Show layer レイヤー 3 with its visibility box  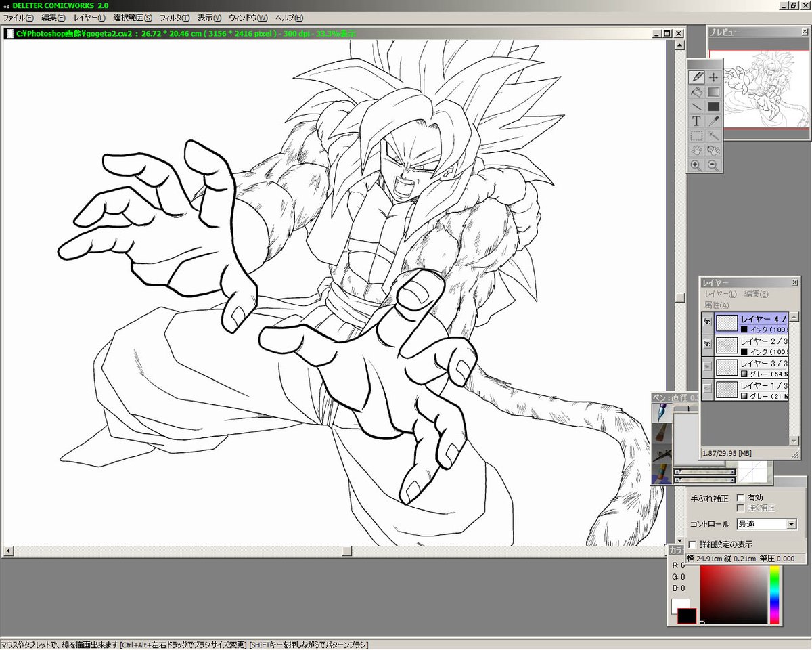(x=707, y=368)
